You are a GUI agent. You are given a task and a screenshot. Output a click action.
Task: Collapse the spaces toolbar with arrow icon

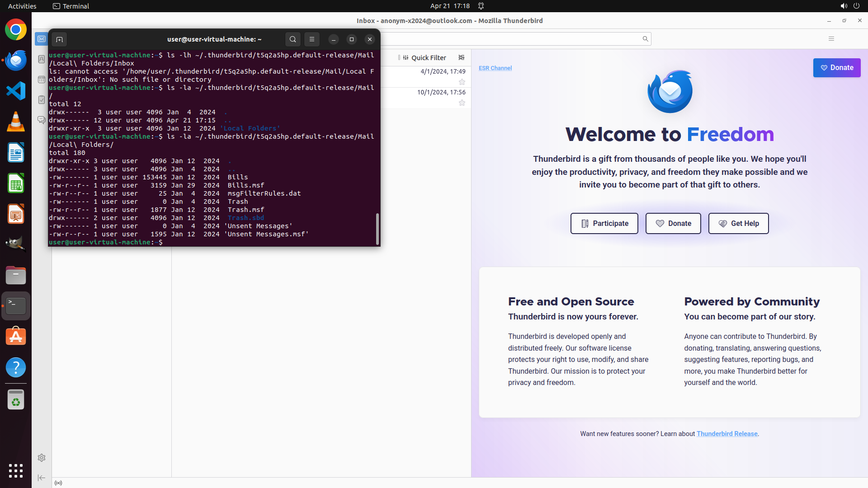pos(41,478)
